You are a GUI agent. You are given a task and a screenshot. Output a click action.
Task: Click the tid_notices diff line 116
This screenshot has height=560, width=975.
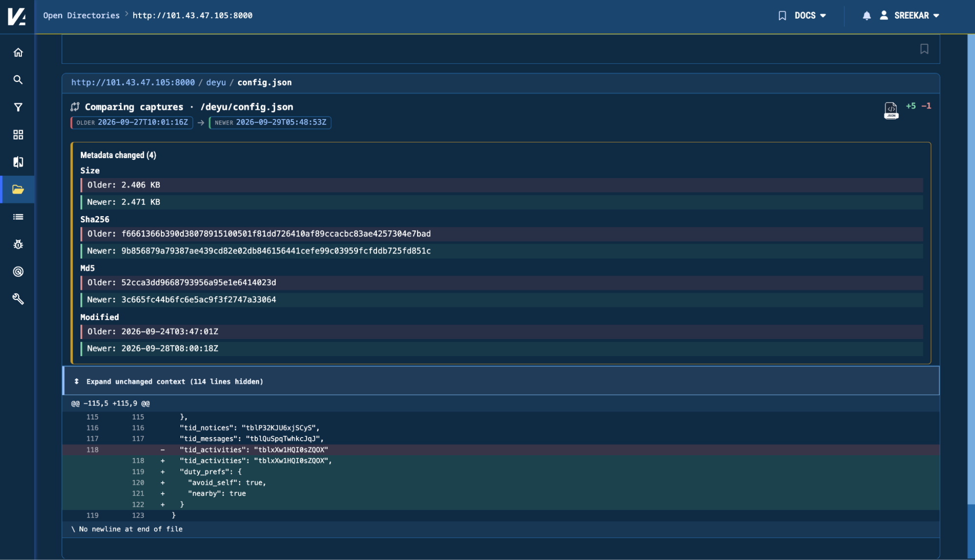(501, 428)
